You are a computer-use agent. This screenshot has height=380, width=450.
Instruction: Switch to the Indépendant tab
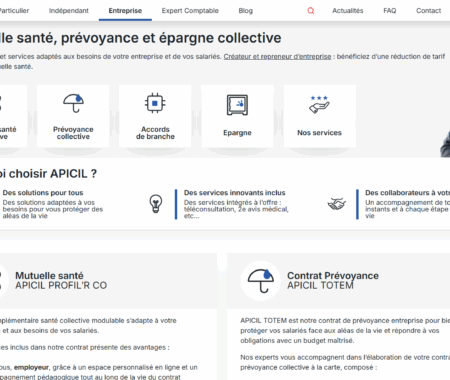(69, 11)
